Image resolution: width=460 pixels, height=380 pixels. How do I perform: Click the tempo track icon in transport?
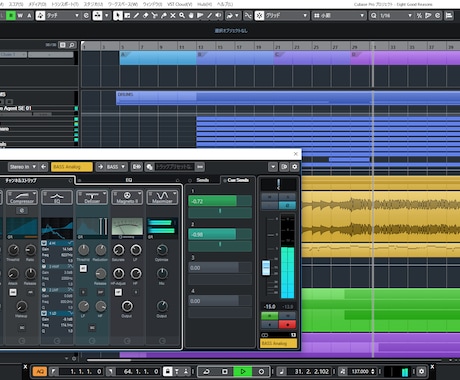coord(342,371)
